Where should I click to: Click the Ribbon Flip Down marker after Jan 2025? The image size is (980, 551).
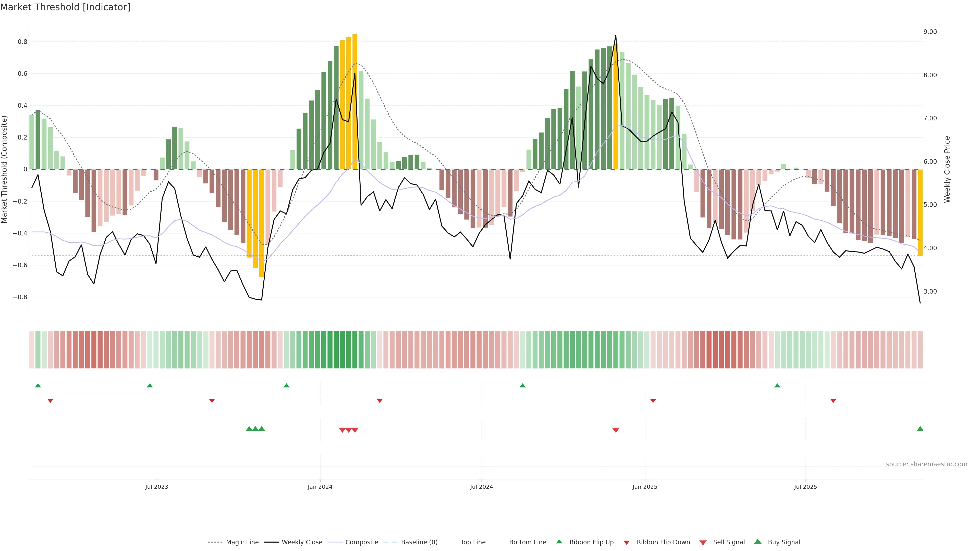point(653,401)
